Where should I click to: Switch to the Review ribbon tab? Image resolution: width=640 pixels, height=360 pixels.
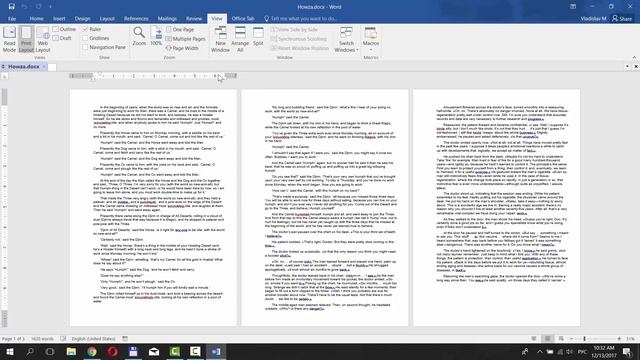coord(194,19)
